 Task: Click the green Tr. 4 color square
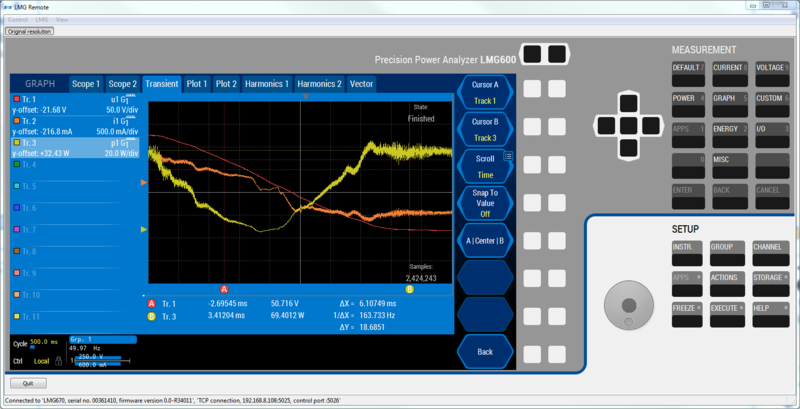(x=17, y=164)
